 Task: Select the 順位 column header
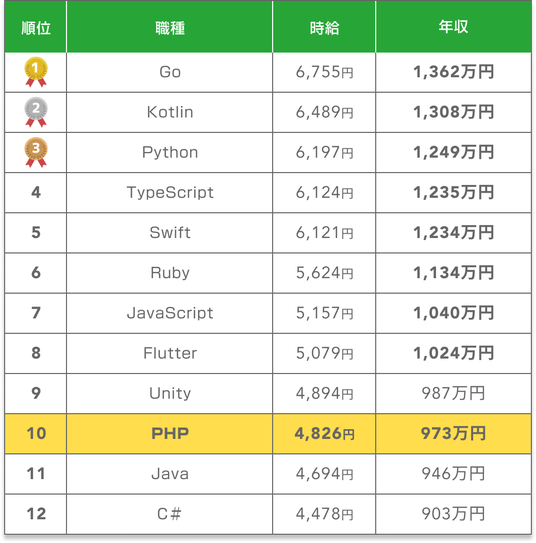click(36, 28)
